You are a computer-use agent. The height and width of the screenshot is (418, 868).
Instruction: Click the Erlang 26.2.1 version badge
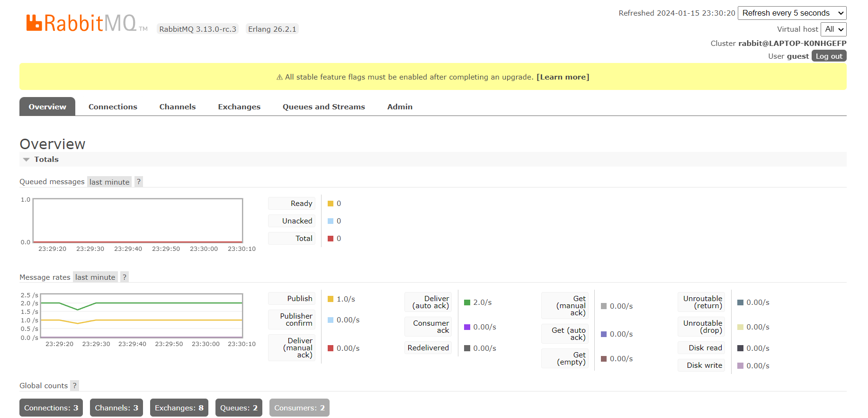coord(272,29)
